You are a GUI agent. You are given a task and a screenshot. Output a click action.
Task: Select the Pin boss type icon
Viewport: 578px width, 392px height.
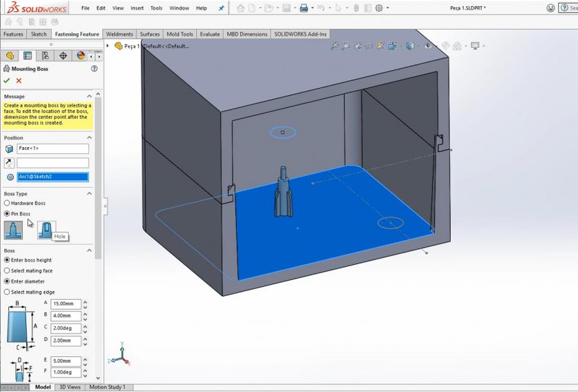coord(13,230)
